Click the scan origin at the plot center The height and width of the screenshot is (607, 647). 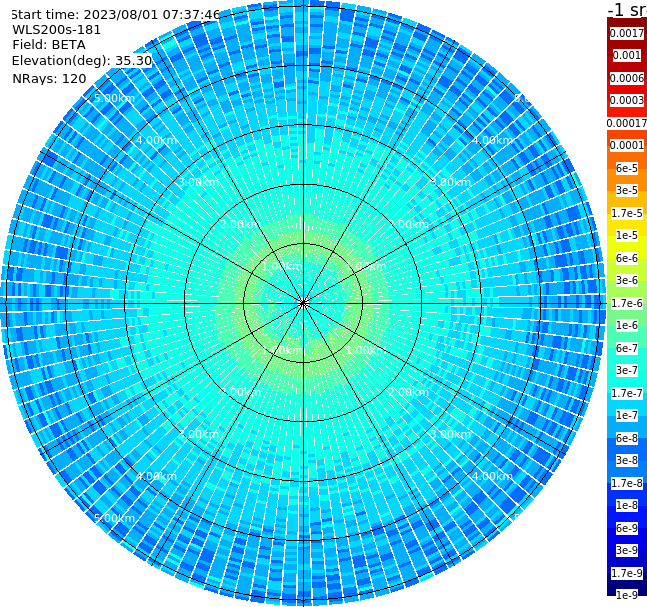coord(303,303)
